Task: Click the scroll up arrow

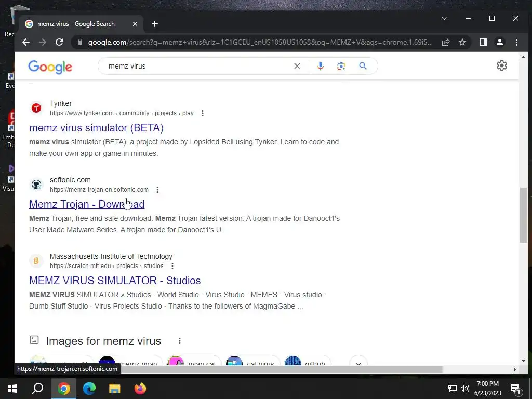Action: 523,57
